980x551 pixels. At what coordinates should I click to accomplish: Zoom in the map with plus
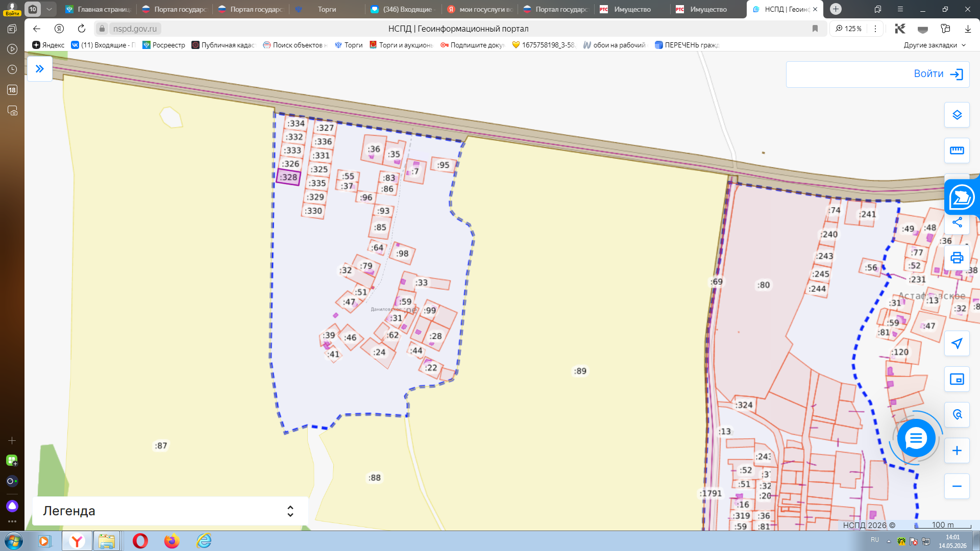pyautogui.click(x=957, y=450)
